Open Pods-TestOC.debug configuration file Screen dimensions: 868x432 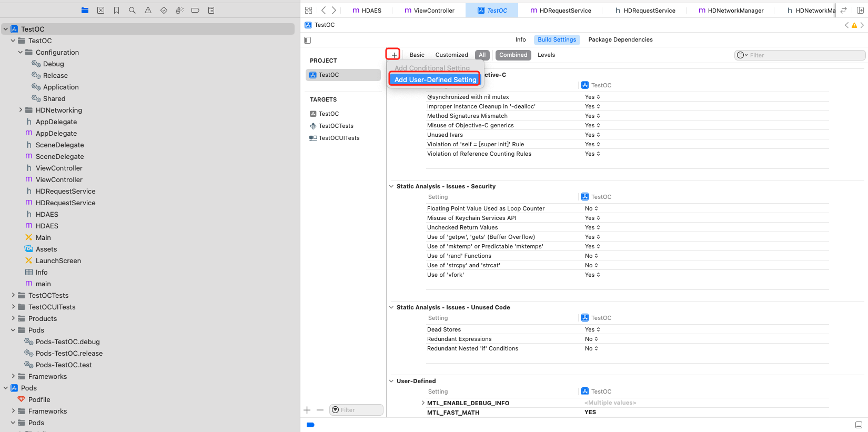point(67,341)
